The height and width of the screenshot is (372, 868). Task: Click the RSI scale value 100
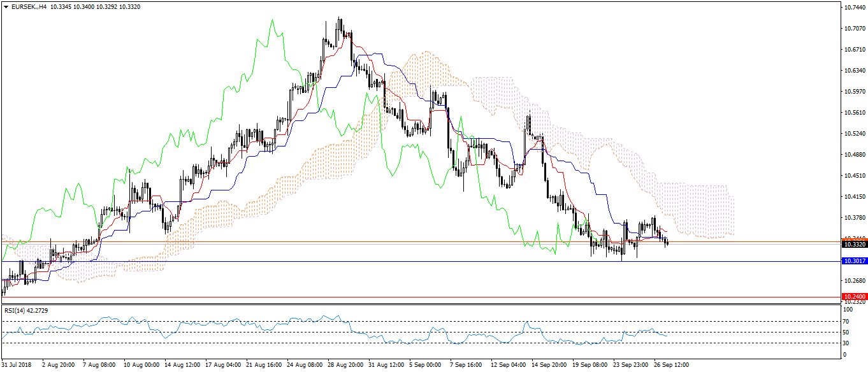click(x=848, y=310)
